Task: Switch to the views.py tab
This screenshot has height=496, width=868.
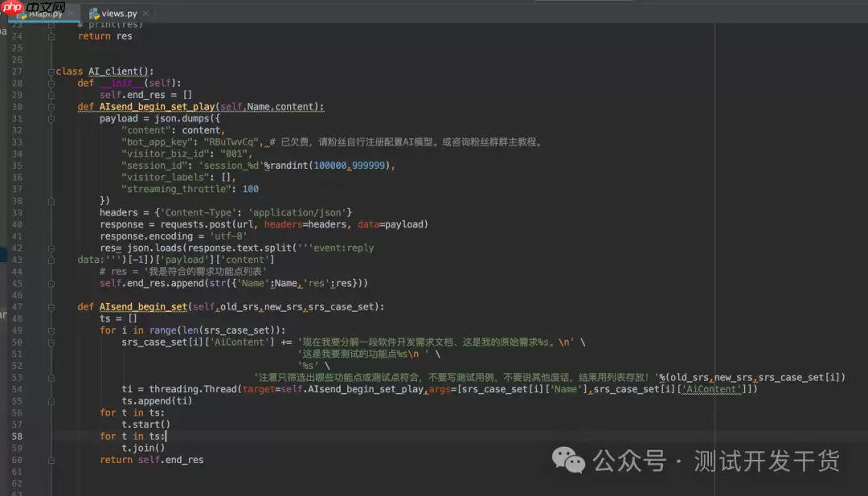Action: tap(119, 13)
